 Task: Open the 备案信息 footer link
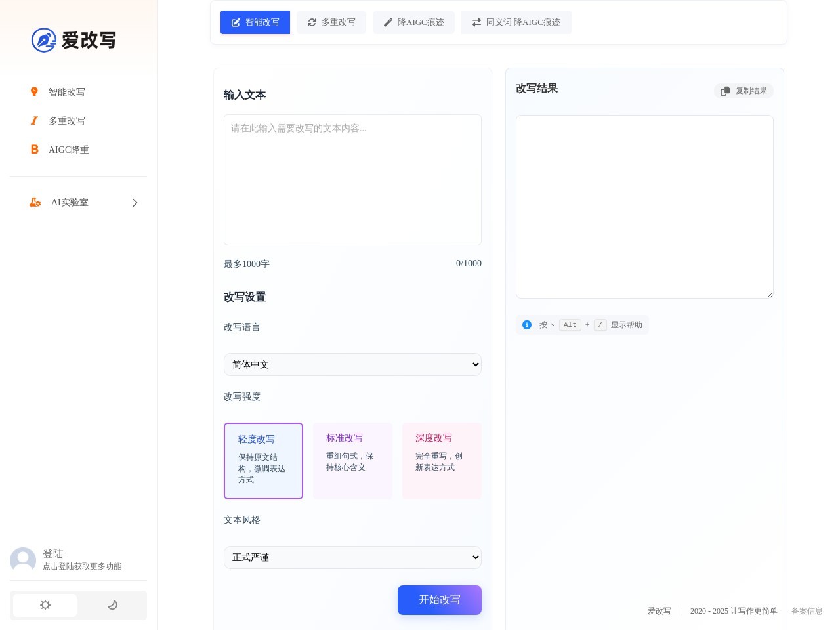(x=807, y=611)
